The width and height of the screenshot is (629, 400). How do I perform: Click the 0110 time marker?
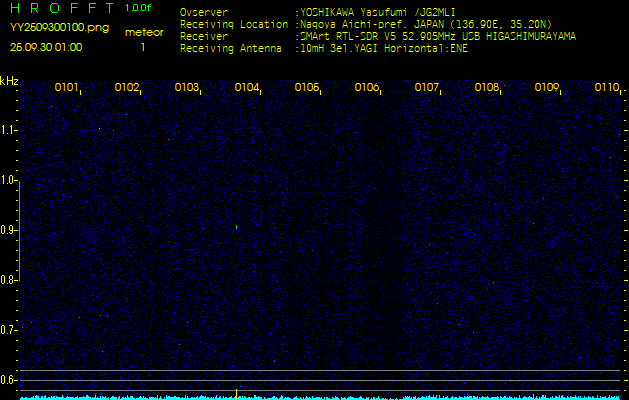point(607,87)
